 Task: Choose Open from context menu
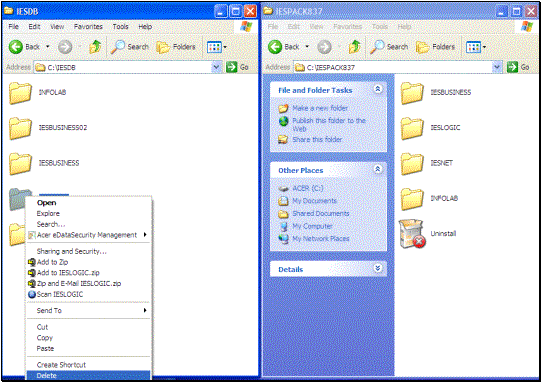pos(88,203)
